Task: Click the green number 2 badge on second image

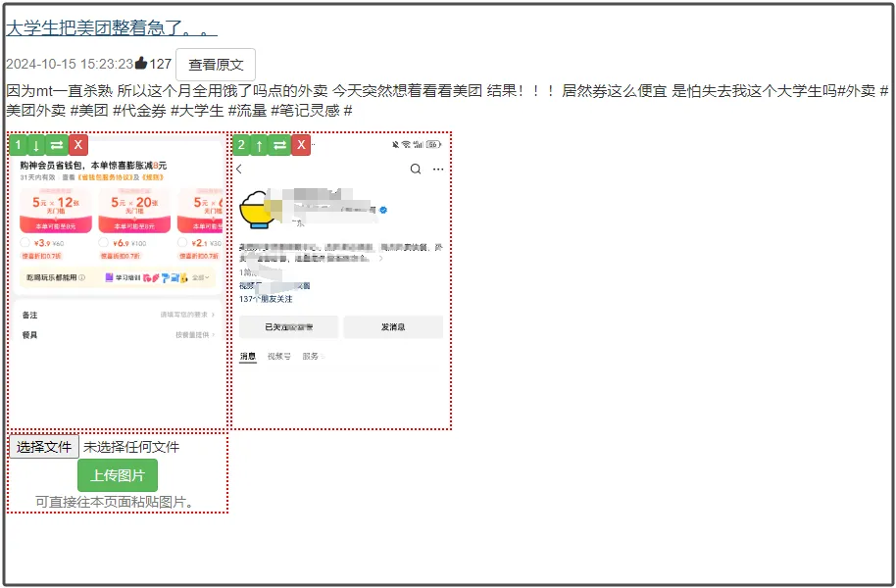Action: tap(242, 145)
